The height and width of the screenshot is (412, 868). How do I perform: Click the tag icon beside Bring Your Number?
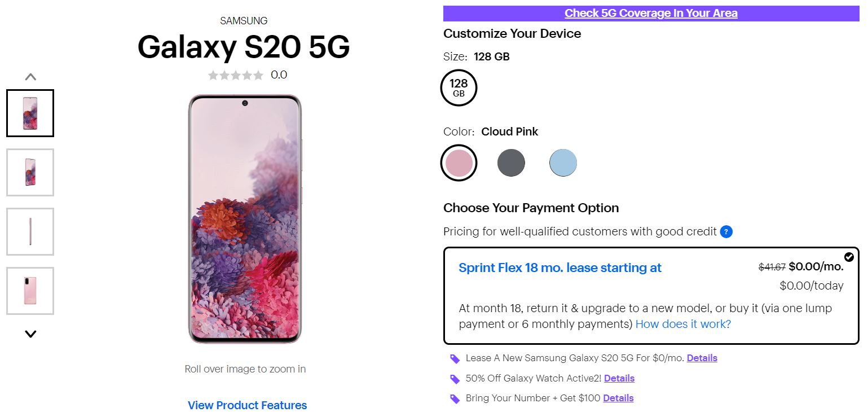tap(455, 399)
